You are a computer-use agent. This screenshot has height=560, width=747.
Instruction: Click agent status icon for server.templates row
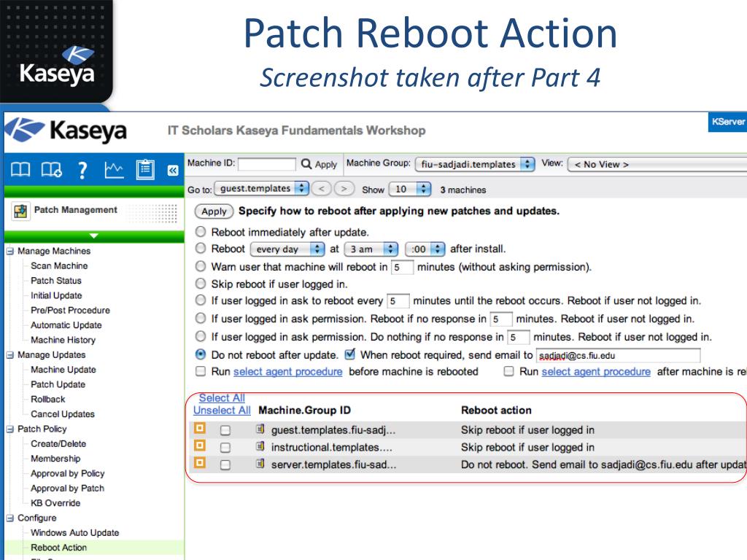[200, 462]
